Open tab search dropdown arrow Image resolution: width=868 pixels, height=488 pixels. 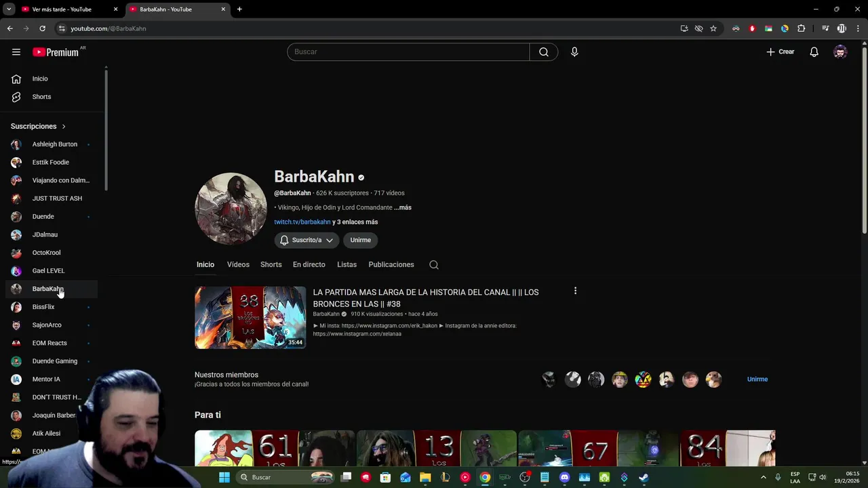[9, 9]
